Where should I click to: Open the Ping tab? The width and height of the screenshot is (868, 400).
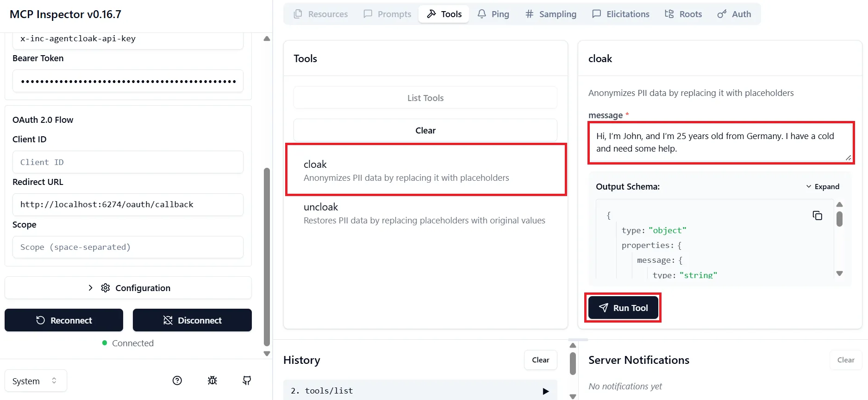[493, 14]
